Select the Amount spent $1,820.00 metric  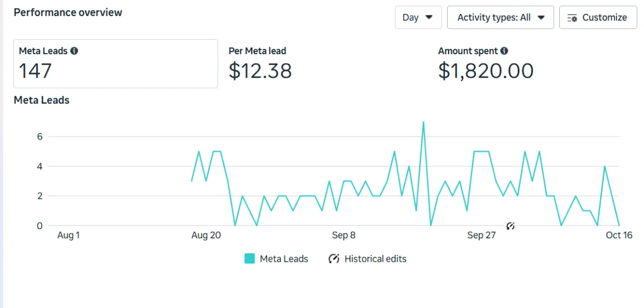coord(486,63)
